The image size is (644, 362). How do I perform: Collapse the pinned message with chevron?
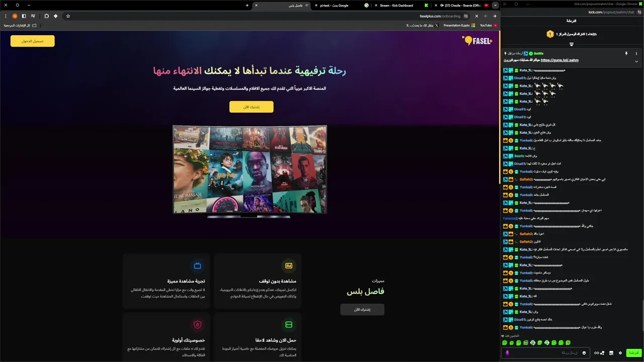tap(636, 61)
